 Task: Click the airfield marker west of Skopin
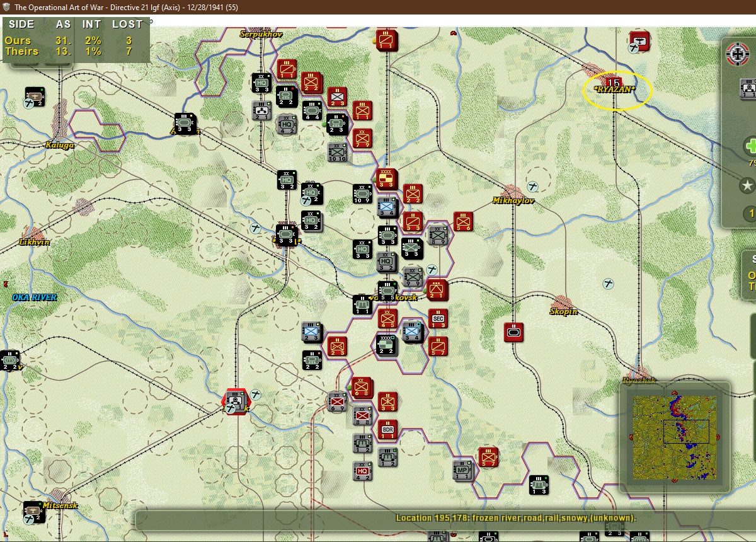(609, 284)
